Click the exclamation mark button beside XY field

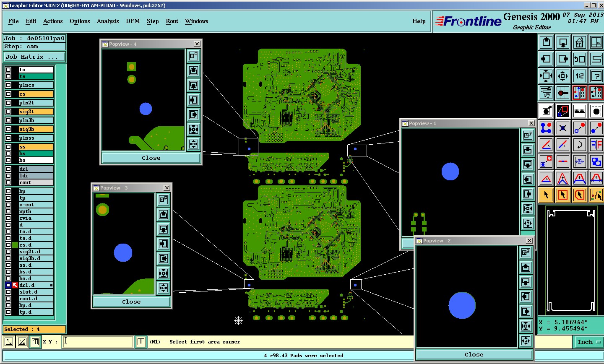point(141,342)
